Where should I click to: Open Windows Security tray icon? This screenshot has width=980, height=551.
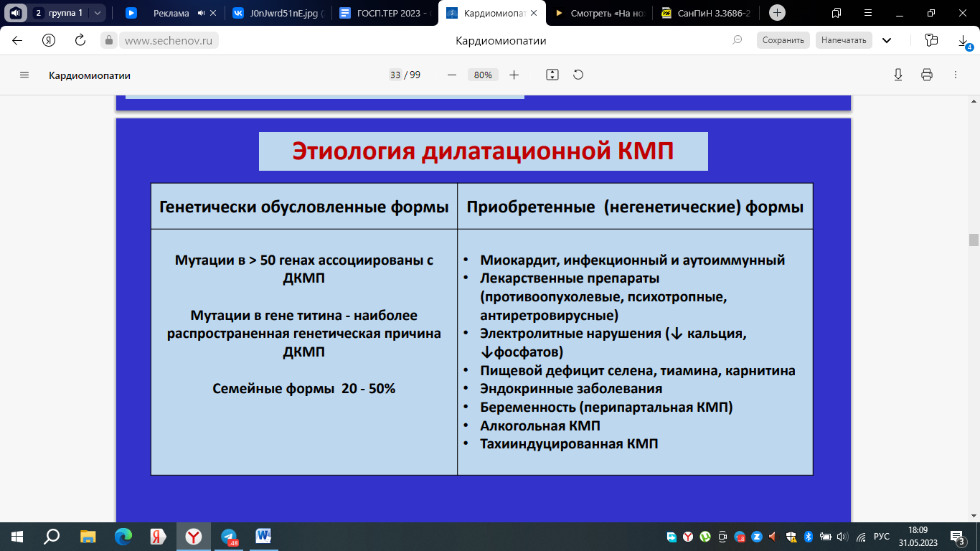pyautogui.click(x=791, y=536)
